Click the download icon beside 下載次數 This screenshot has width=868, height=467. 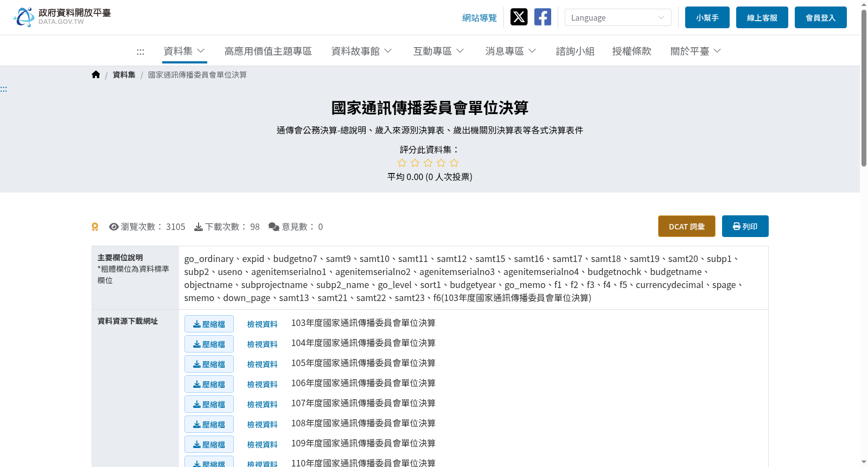point(199,227)
